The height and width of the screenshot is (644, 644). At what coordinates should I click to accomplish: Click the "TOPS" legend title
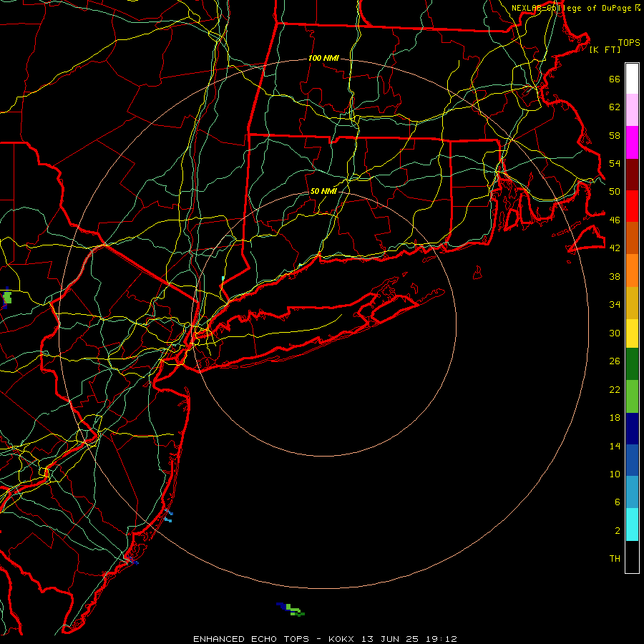point(629,43)
